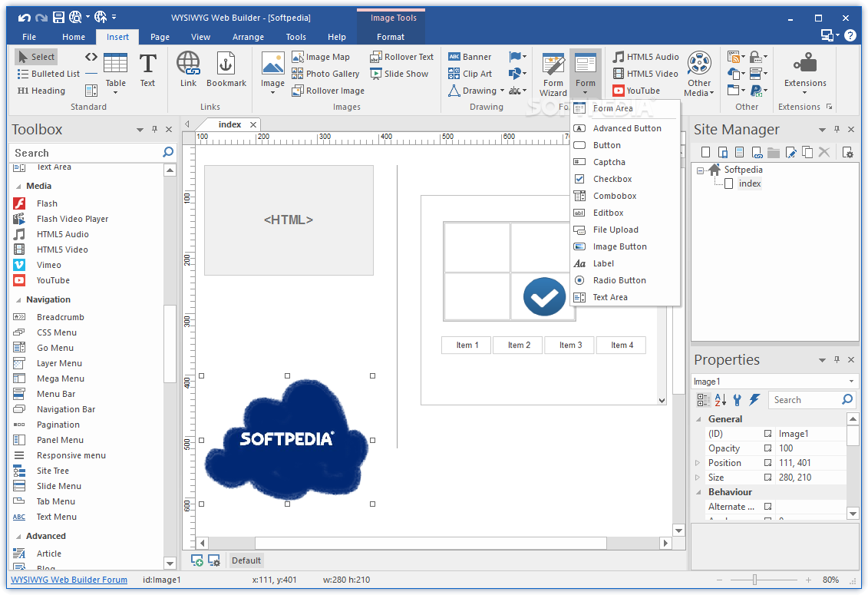The height and width of the screenshot is (595, 868).
Task: Pin the Toolbox panel
Action: click(154, 129)
